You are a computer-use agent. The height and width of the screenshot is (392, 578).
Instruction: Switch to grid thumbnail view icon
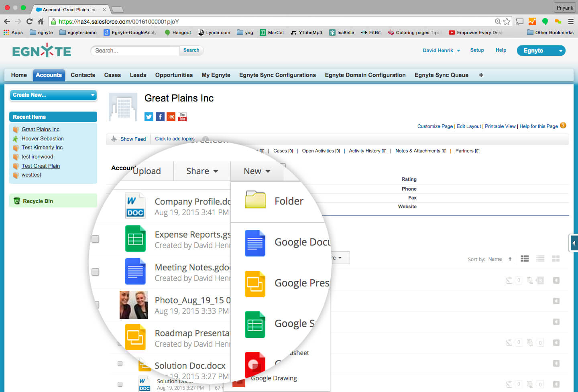[556, 259]
